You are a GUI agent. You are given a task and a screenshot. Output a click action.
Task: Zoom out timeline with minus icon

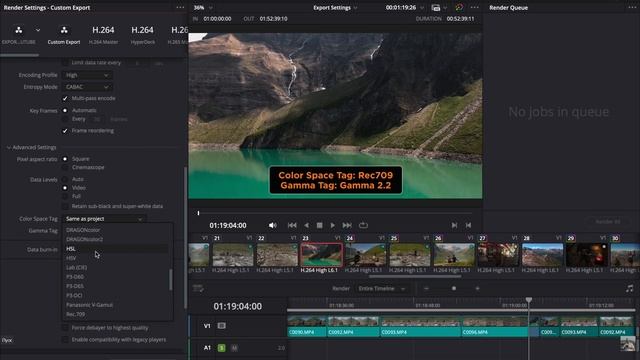point(426,289)
